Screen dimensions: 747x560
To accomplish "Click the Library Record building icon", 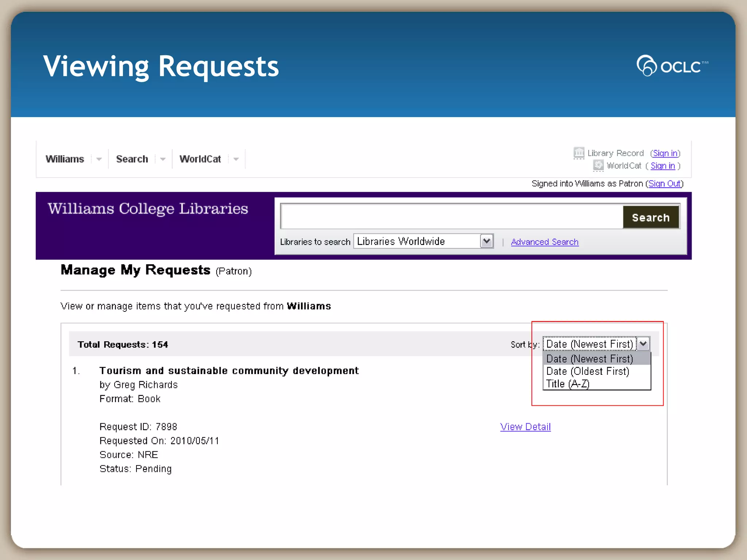I will pyautogui.click(x=578, y=153).
